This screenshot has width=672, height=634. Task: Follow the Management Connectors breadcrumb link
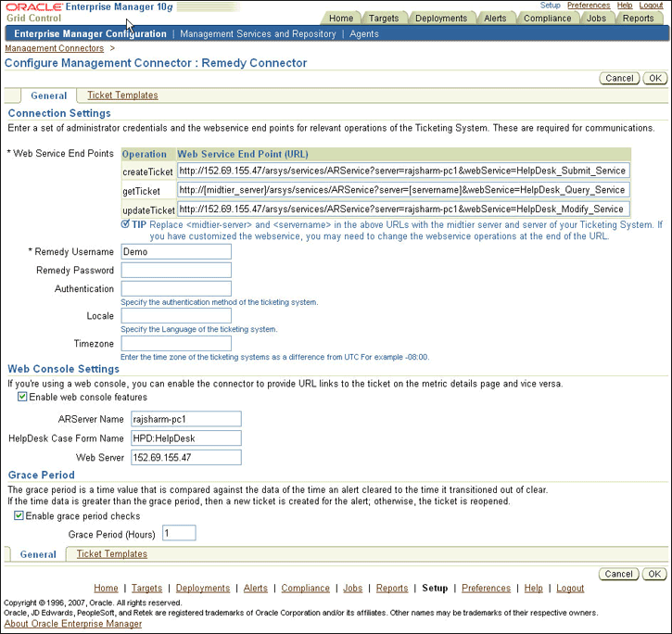pos(55,47)
